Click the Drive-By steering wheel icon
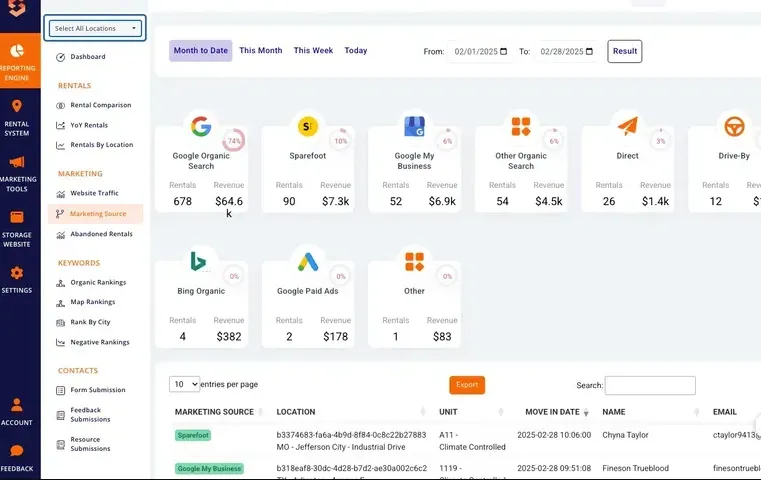 (x=734, y=127)
